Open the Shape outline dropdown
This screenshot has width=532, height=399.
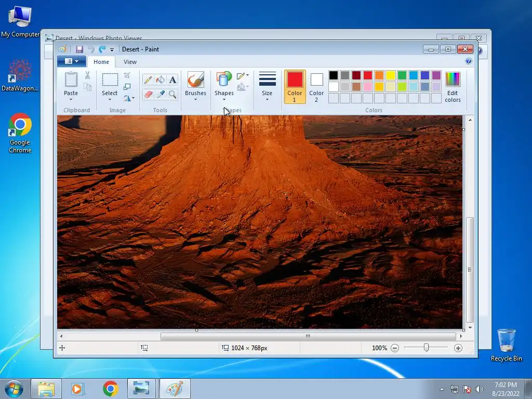(x=243, y=76)
